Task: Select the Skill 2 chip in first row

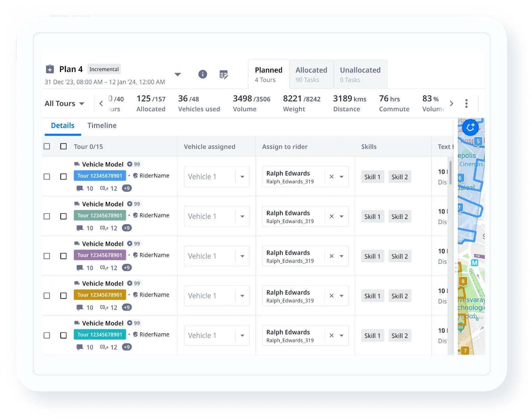Action: [x=400, y=177]
